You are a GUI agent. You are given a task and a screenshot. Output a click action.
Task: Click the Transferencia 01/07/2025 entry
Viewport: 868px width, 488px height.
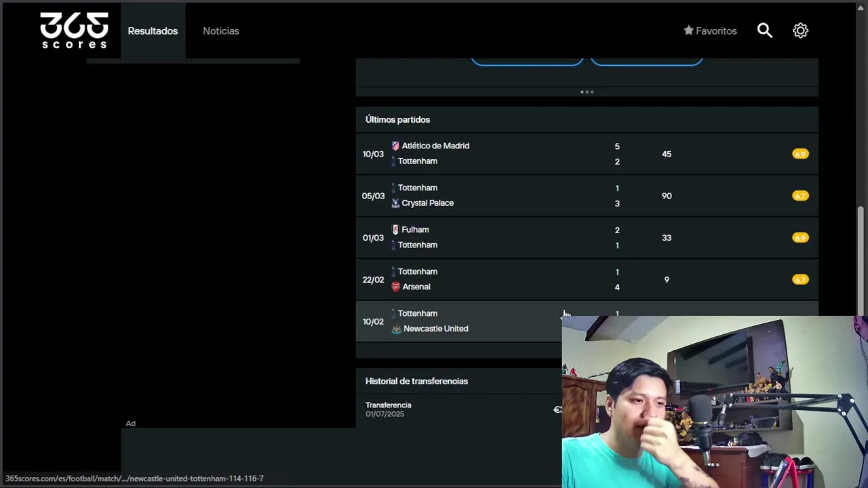(389, 409)
